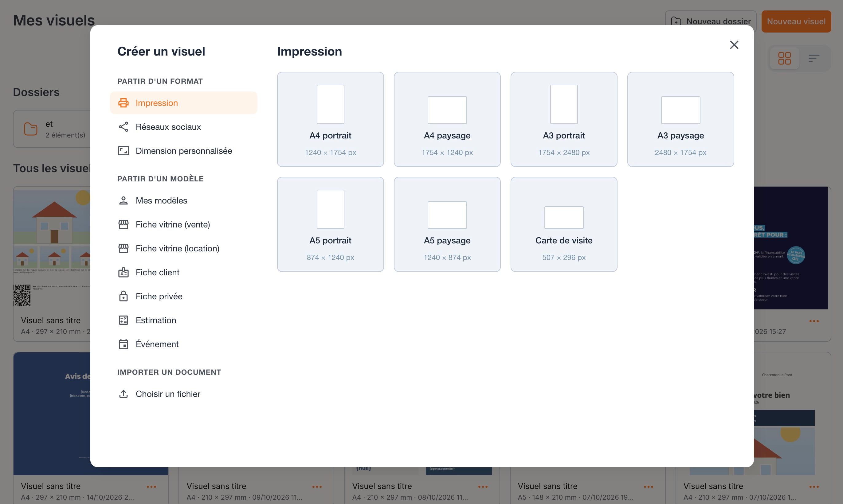Image resolution: width=843 pixels, height=504 pixels.
Task: Select the Fiche vitrine (vente) template category
Action: click(183, 224)
